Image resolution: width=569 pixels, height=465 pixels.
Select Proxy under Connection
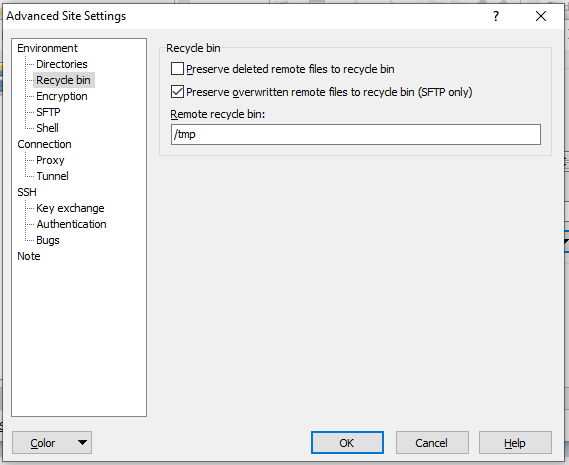point(50,160)
